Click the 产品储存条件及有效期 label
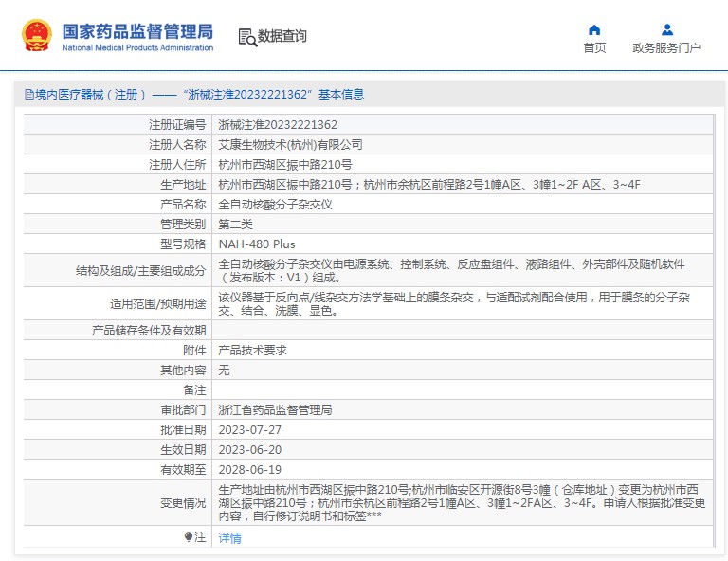Viewport: 728px width, 561px height. coord(149,331)
